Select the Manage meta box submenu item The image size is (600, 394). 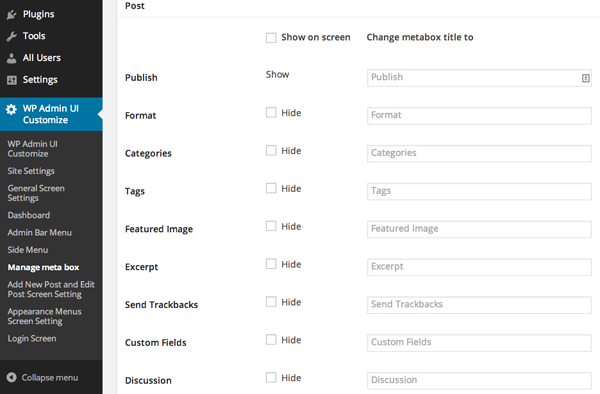43,267
